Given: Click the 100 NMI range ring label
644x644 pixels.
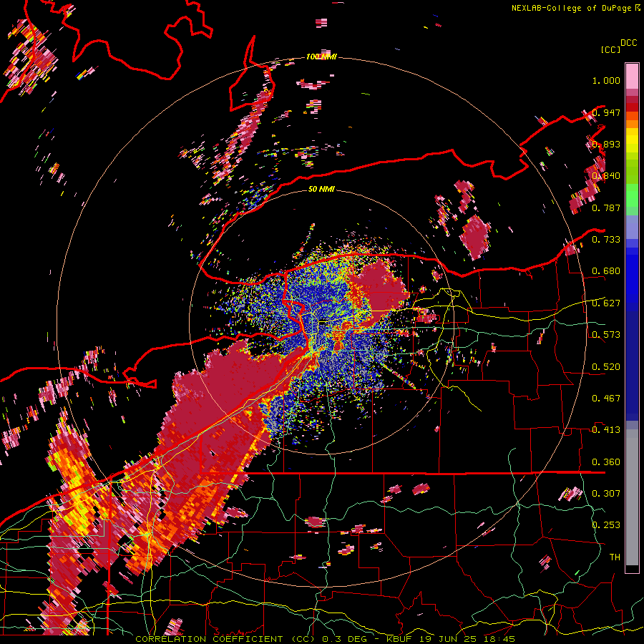Looking at the screenshot, I should coord(321,57).
